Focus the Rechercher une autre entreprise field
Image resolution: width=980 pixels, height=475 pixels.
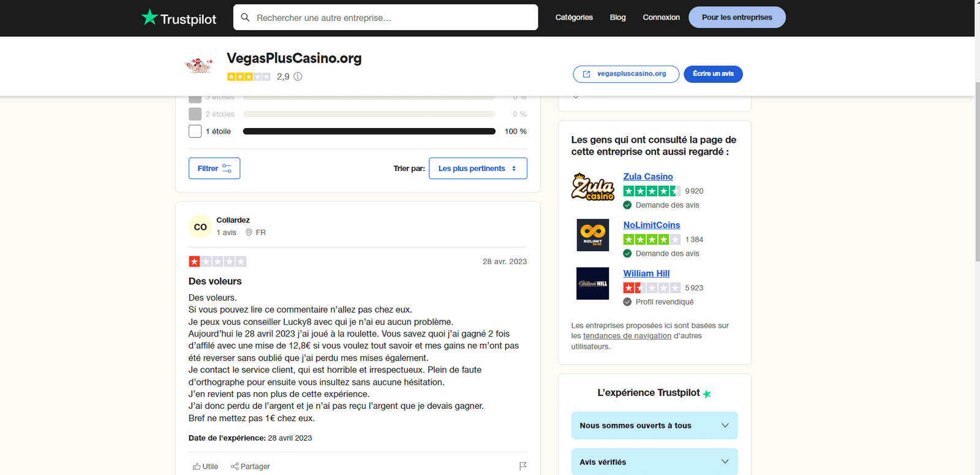coord(385,17)
